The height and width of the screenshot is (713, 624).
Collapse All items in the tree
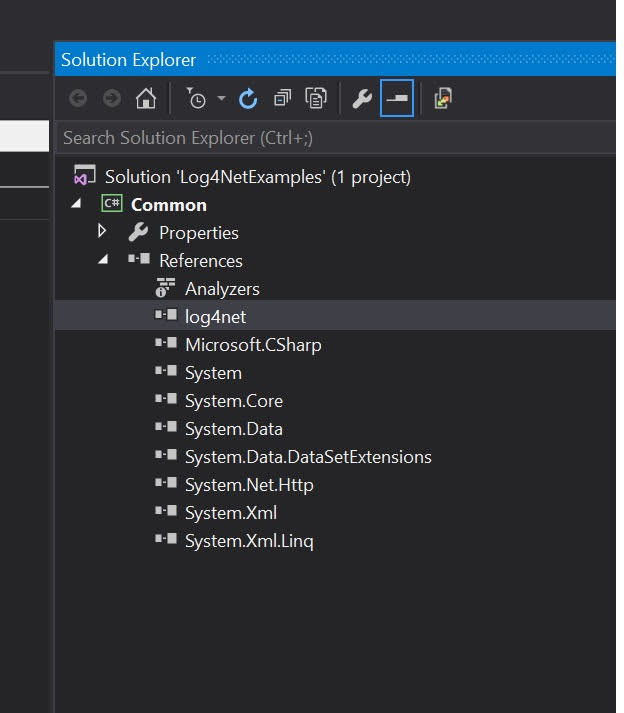(282, 98)
